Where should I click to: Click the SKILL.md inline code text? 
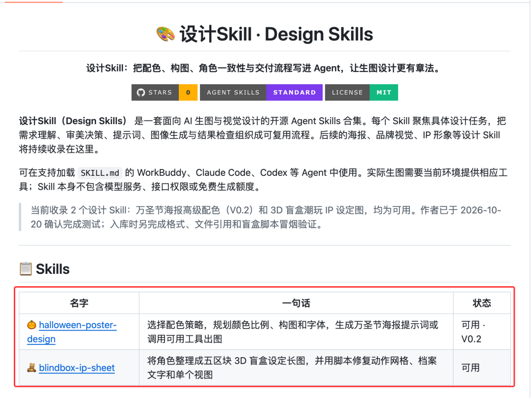coord(100,173)
